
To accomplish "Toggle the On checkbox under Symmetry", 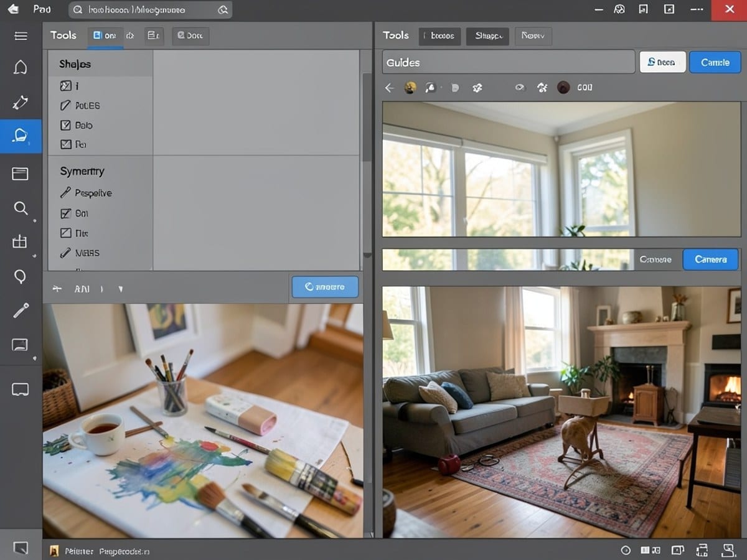I will tap(65, 213).
